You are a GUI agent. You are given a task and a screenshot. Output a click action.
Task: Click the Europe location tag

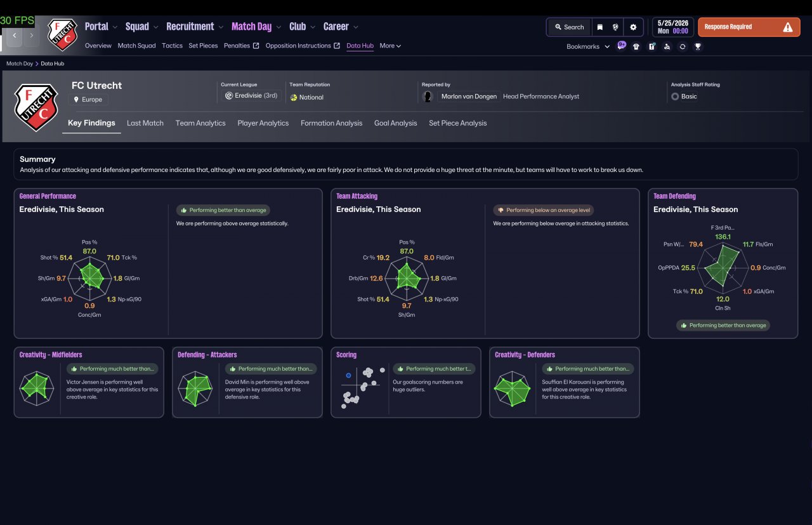coord(88,100)
